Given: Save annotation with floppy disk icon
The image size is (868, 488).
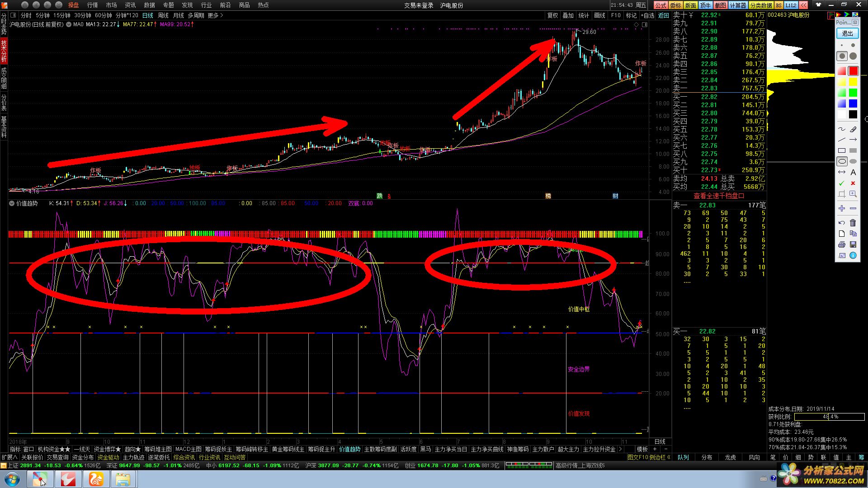Looking at the screenshot, I should point(853,244).
